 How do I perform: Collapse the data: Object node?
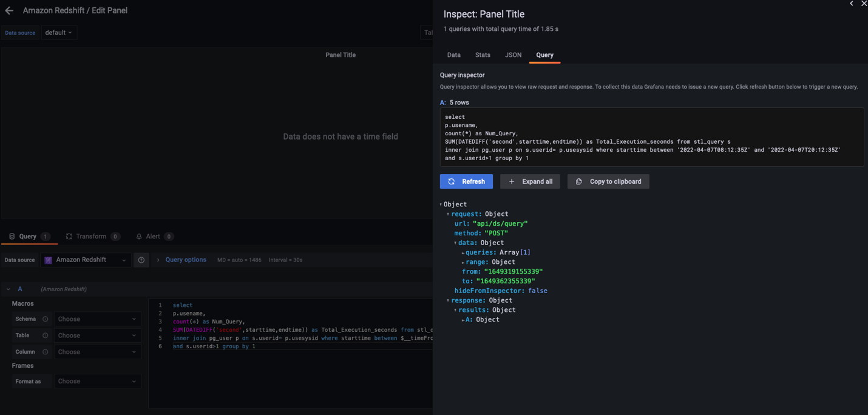[456, 243]
